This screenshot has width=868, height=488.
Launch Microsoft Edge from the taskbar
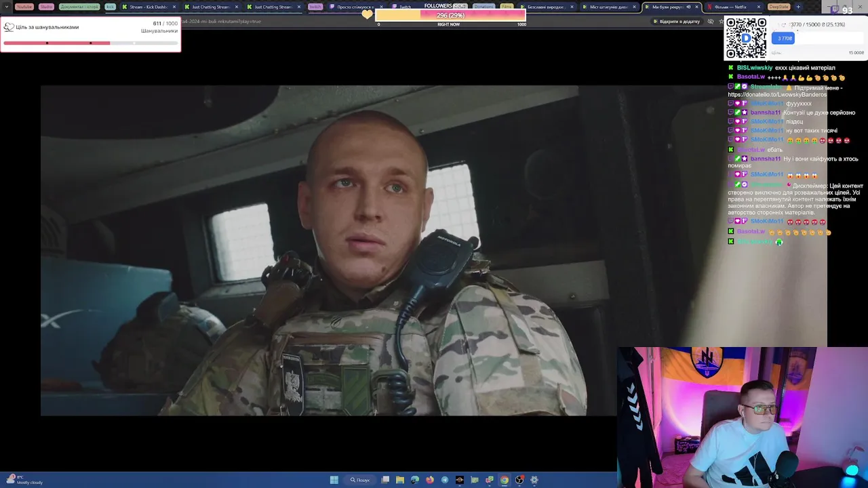coord(415,480)
